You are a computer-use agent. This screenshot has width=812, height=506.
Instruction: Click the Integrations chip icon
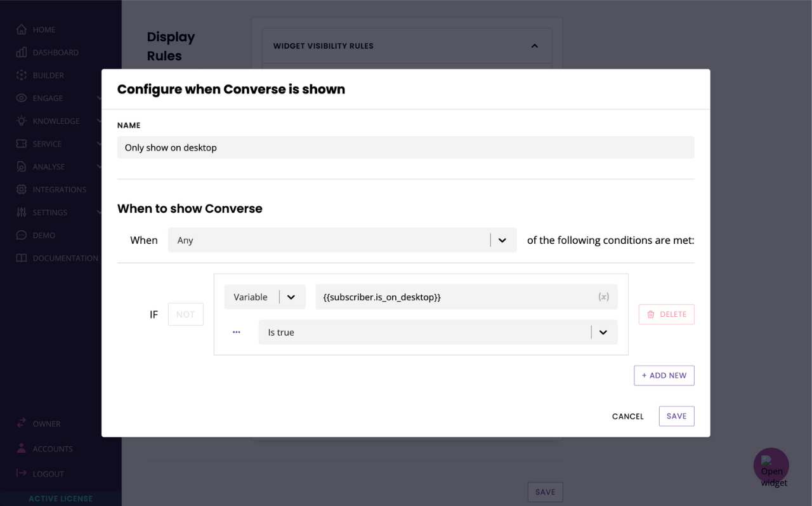[x=22, y=189]
